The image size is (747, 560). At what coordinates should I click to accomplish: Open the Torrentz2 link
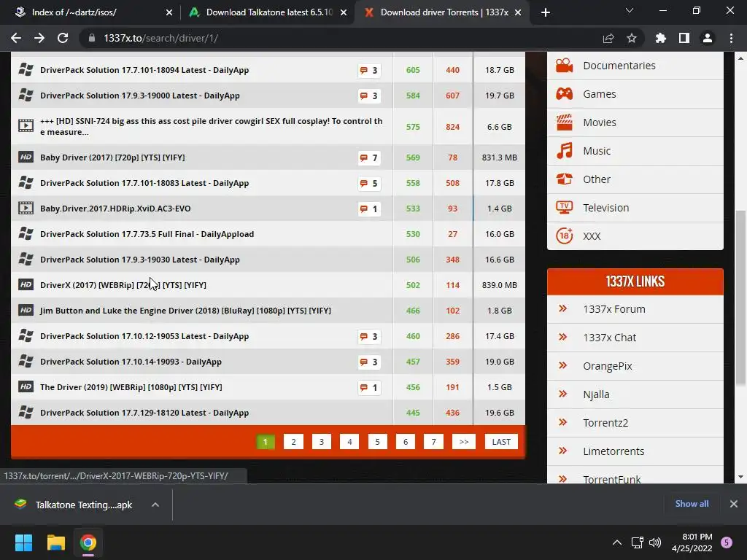[605, 423]
